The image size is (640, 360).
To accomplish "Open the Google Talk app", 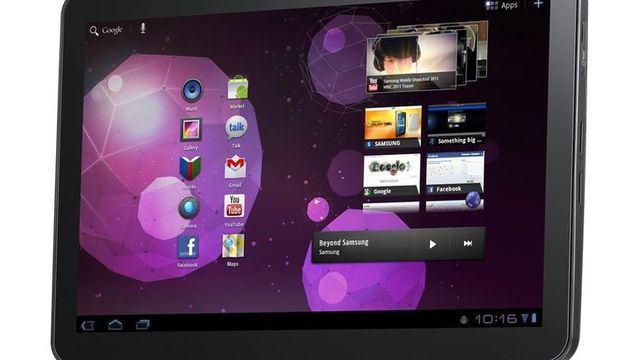I will click(236, 127).
